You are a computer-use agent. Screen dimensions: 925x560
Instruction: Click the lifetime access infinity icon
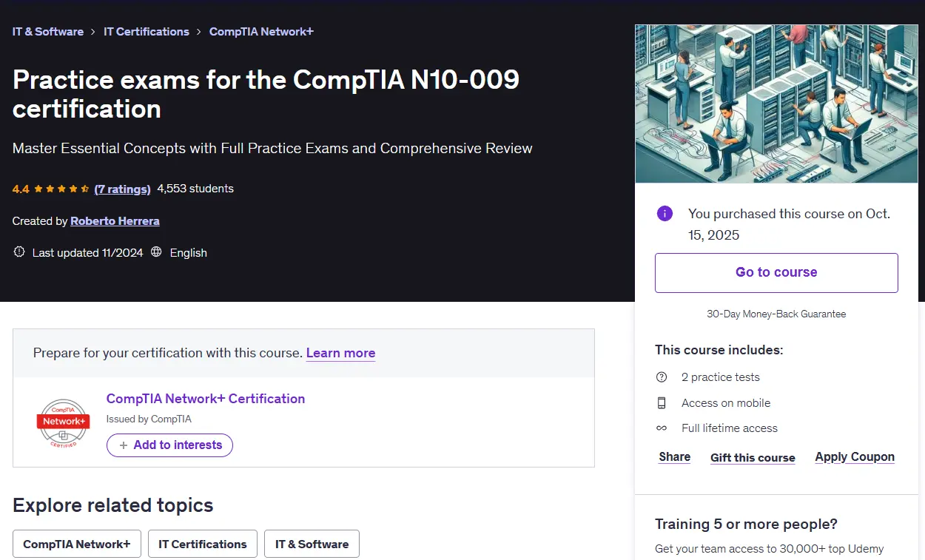[x=662, y=428]
